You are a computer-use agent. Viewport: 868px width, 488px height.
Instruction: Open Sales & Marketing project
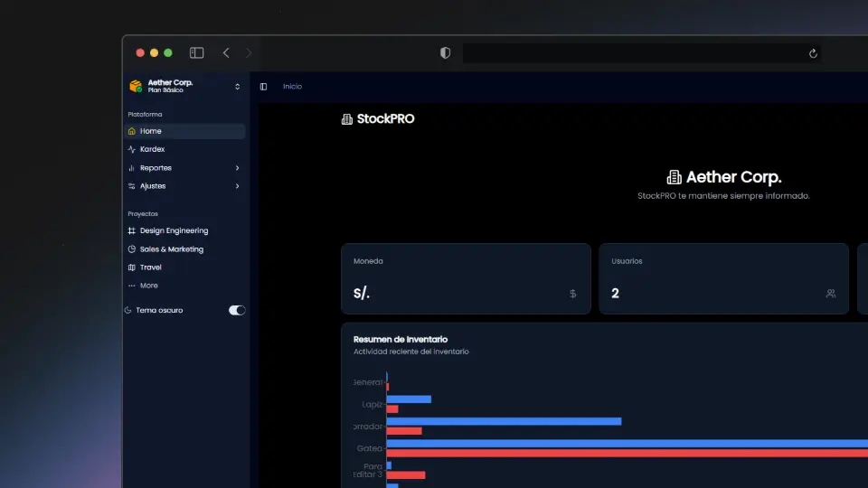click(185, 249)
